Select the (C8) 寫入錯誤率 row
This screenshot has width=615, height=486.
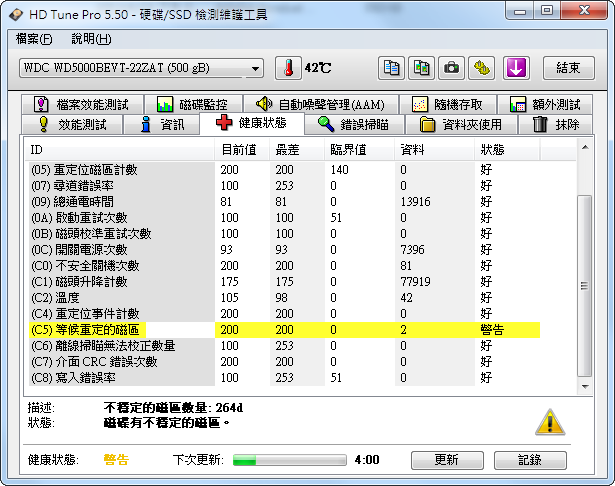point(284,378)
